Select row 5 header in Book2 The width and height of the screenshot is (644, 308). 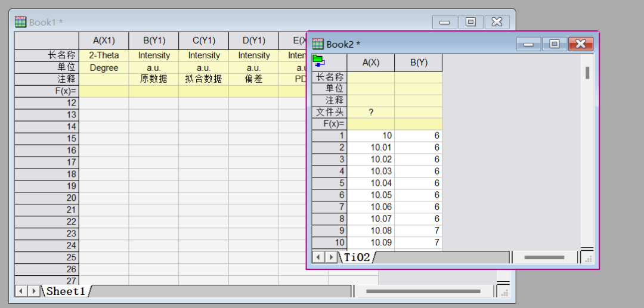(329, 183)
